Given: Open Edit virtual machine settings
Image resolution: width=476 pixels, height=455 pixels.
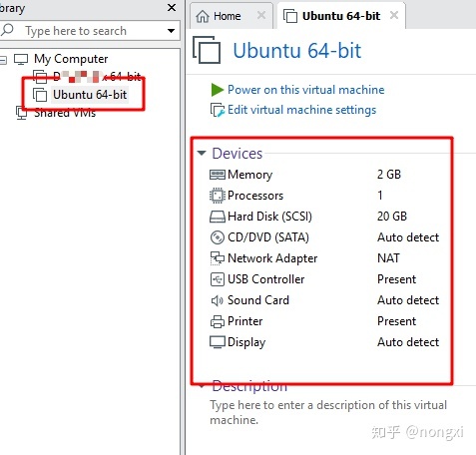Looking at the screenshot, I should tap(302, 110).
